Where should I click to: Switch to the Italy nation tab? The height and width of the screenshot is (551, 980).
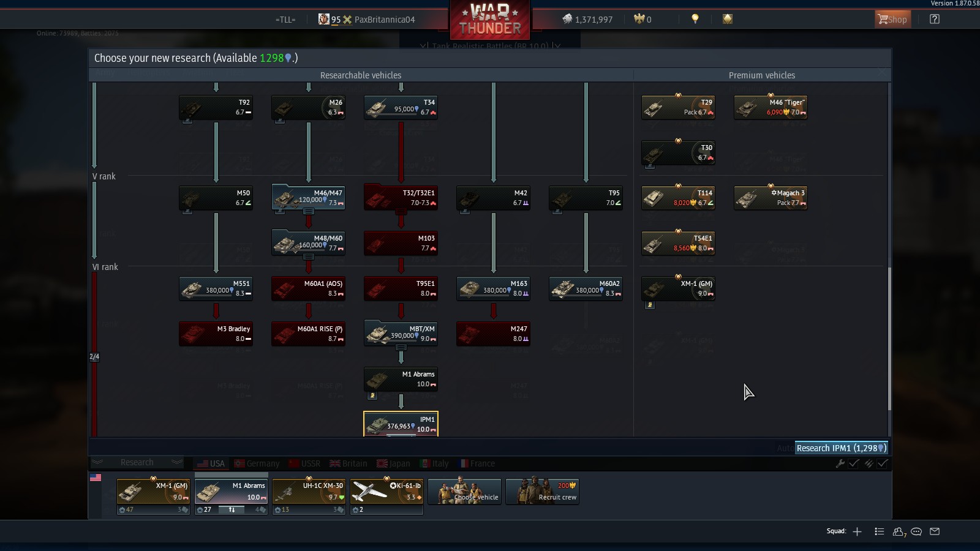click(x=435, y=463)
